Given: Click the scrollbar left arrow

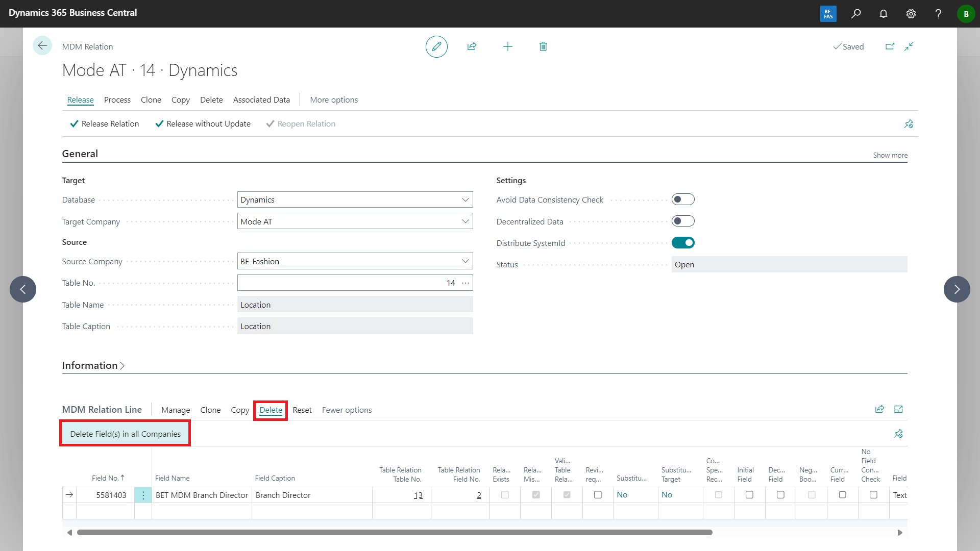Looking at the screenshot, I should (x=69, y=532).
